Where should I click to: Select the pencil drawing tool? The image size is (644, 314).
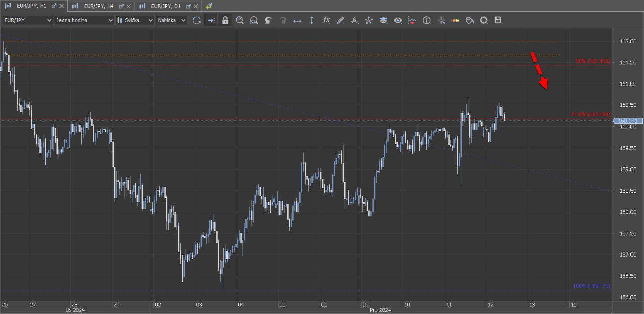point(340,20)
